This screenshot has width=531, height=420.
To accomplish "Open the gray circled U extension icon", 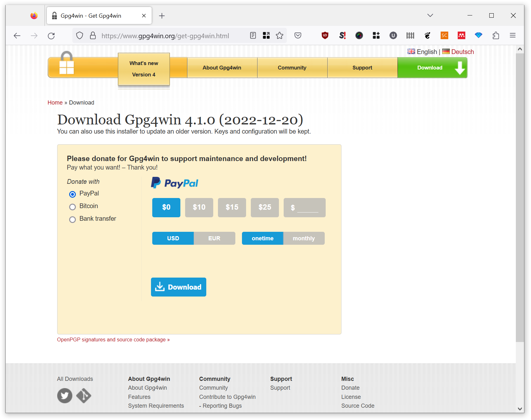I will (393, 35).
